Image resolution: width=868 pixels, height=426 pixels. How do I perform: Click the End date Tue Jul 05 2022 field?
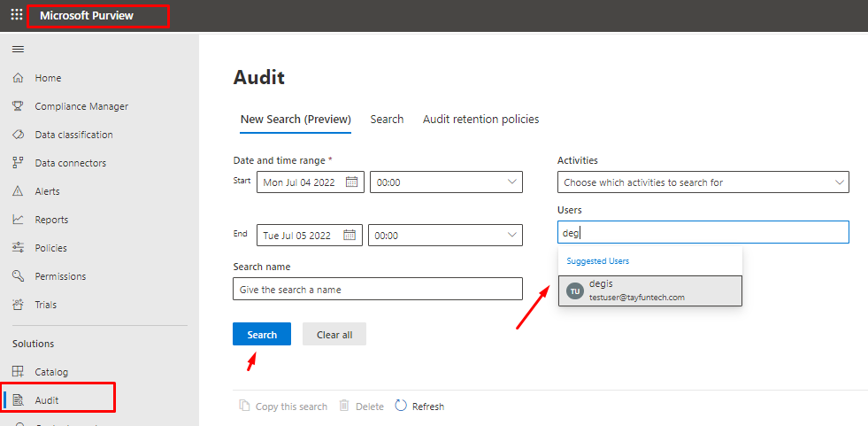click(310, 235)
